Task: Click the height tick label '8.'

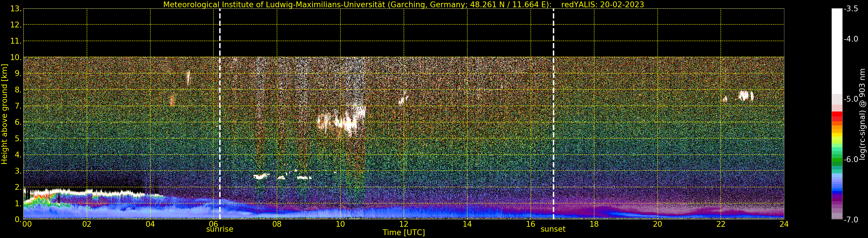Action: (18, 90)
